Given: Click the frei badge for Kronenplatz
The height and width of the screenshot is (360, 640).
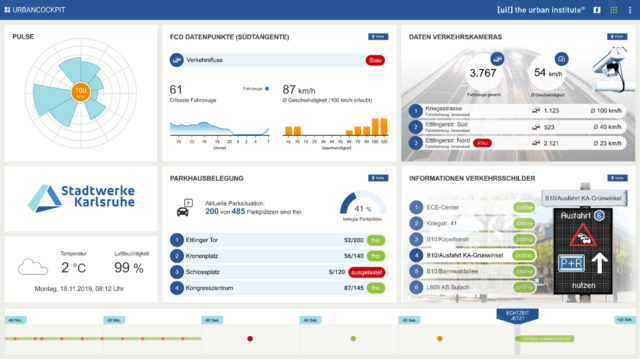Looking at the screenshot, I should click(x=376, y=256).
